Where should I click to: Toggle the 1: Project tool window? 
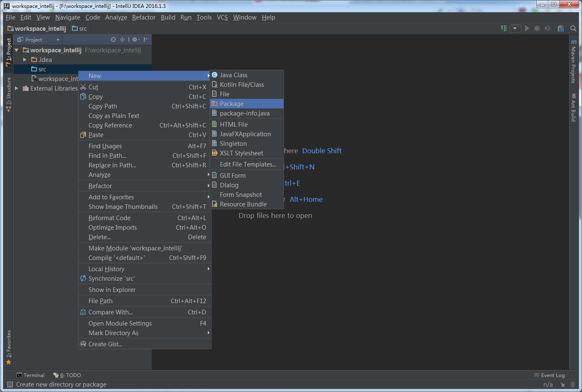(8, 53)
